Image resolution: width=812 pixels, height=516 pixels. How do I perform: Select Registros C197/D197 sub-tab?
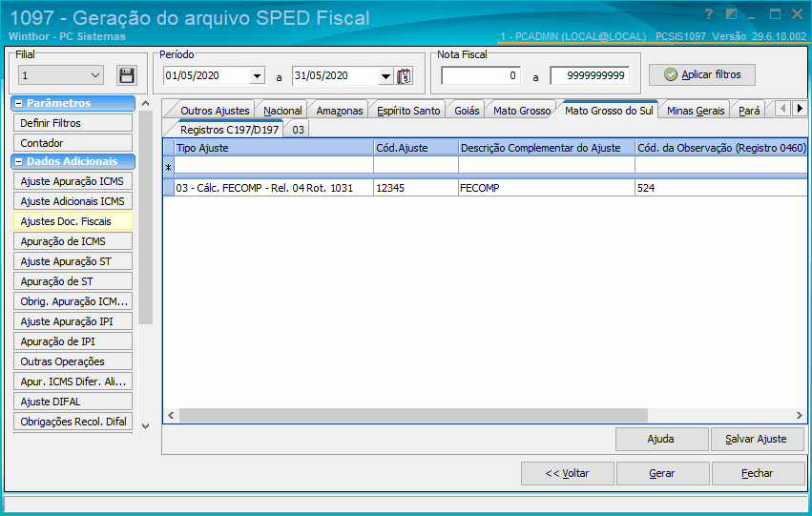pos(229,130)
